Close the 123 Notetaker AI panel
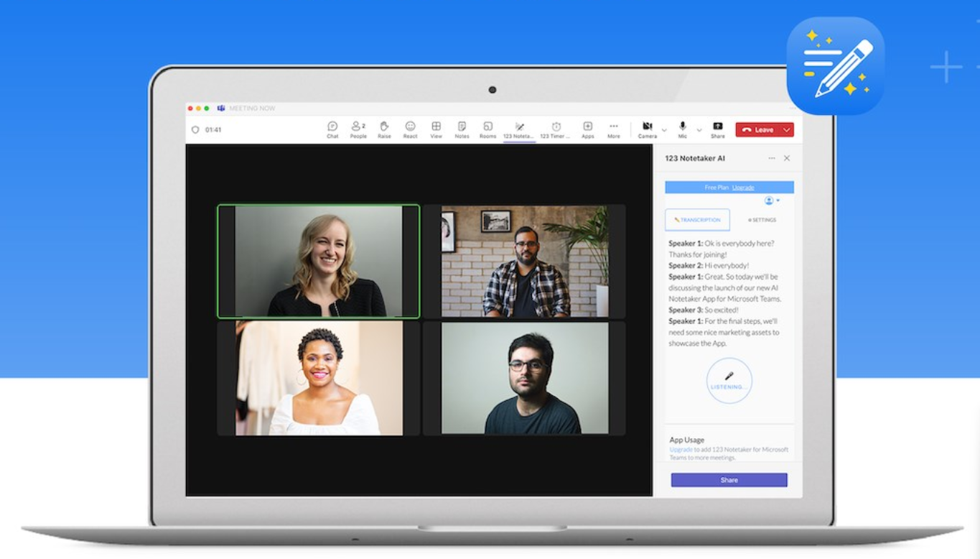The image size is (980, 559). click(x=787, y=158)
